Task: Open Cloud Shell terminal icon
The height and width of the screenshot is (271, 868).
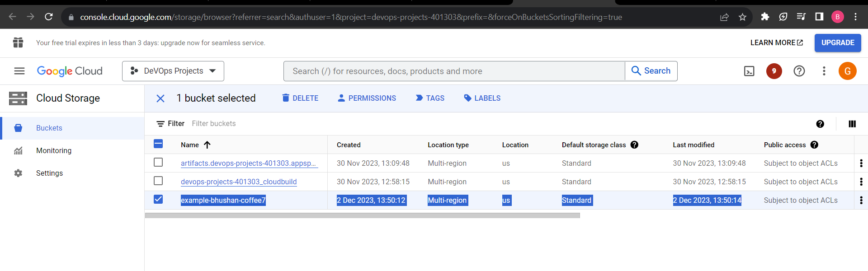Action: [749, 71]
